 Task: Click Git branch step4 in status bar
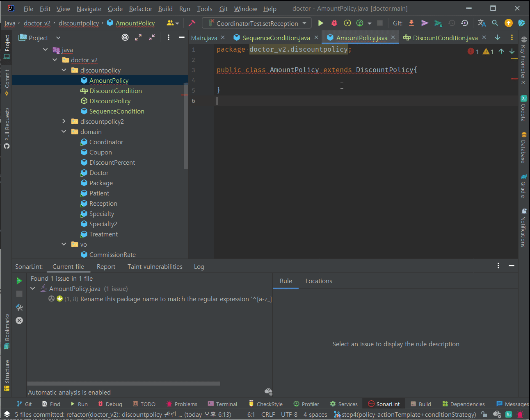(x=405, y=414)
